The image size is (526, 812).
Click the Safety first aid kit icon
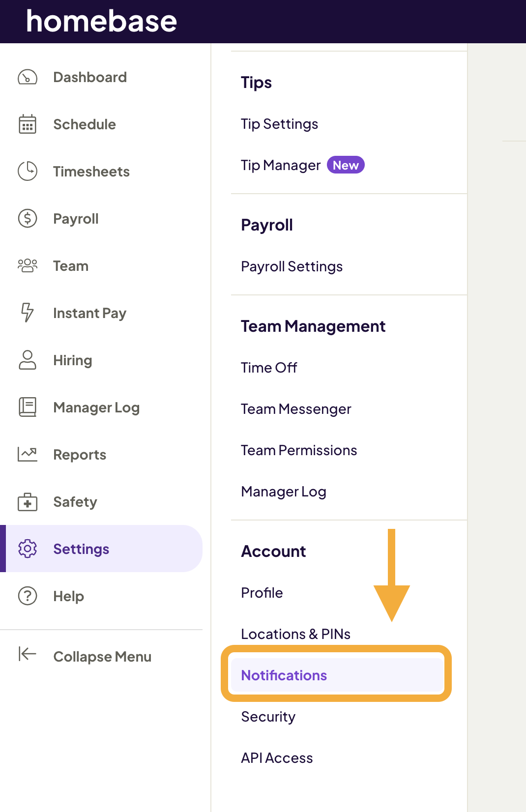(x=28, y=502)
